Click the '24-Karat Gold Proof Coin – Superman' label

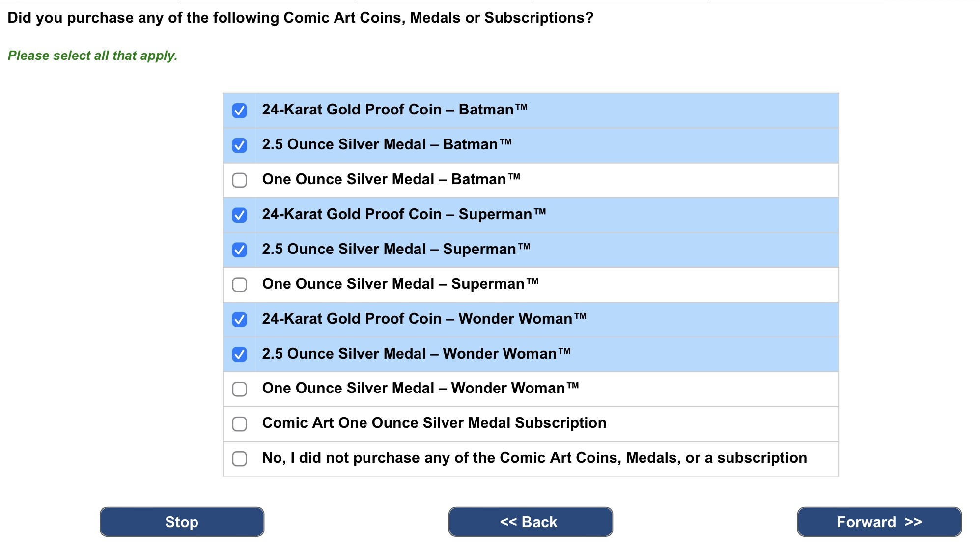click(403, 214)
